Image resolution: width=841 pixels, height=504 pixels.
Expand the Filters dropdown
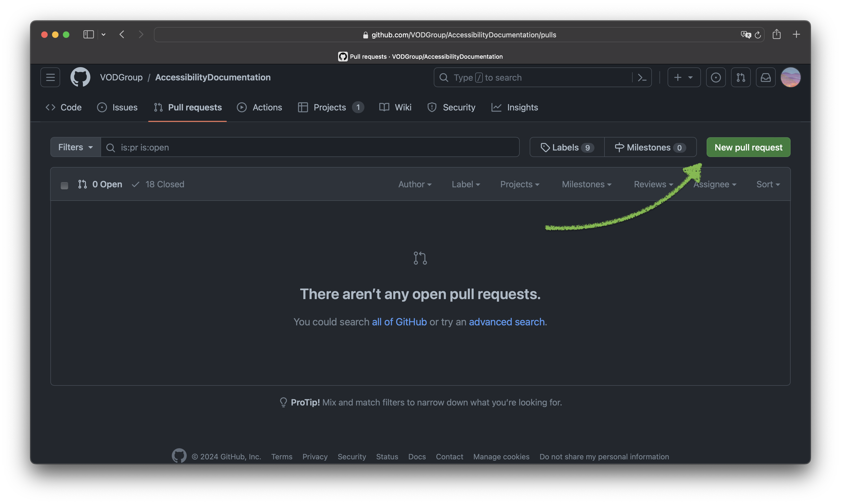tap(76, 147)
